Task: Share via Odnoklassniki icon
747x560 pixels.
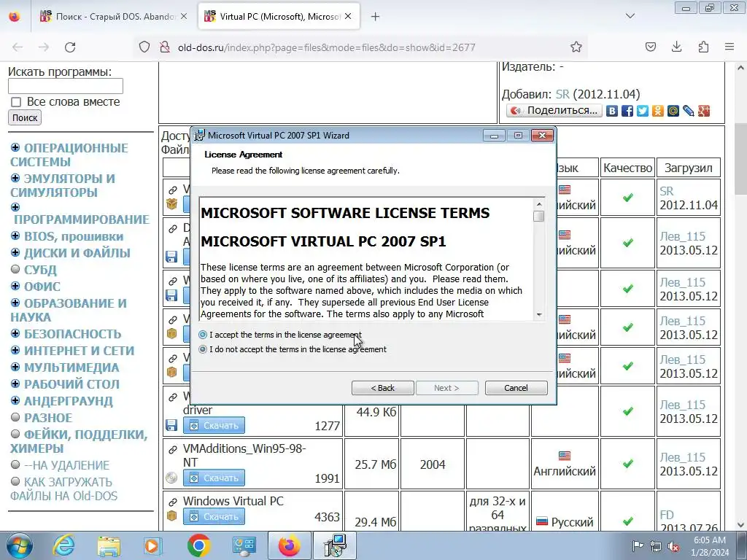Action: pos(658,111)
